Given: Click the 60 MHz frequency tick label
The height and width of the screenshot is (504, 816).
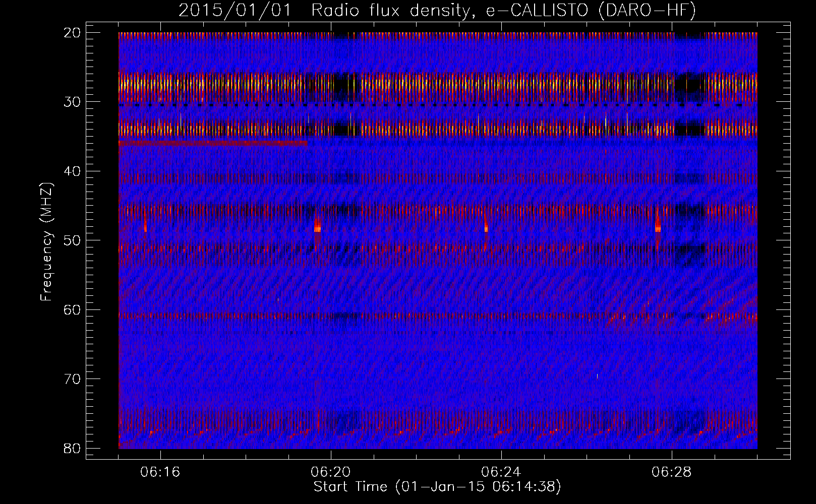Looking at the screenshot, I should click(73, 309).
